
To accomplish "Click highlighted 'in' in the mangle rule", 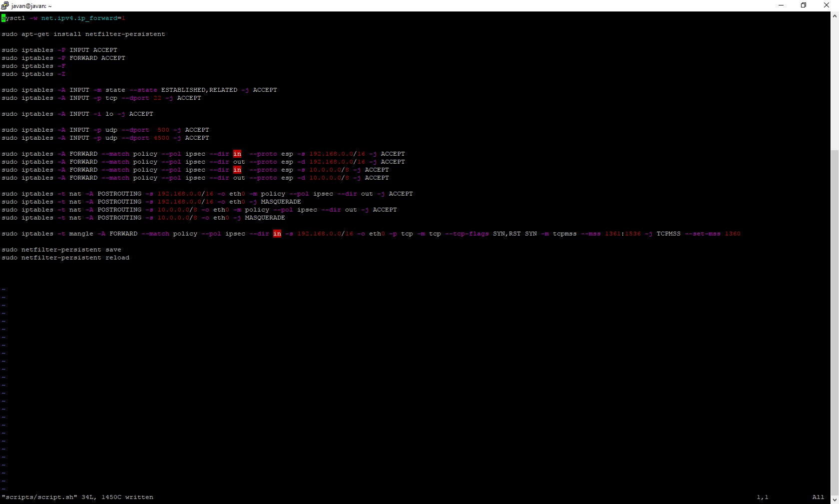I will (277, 234).
